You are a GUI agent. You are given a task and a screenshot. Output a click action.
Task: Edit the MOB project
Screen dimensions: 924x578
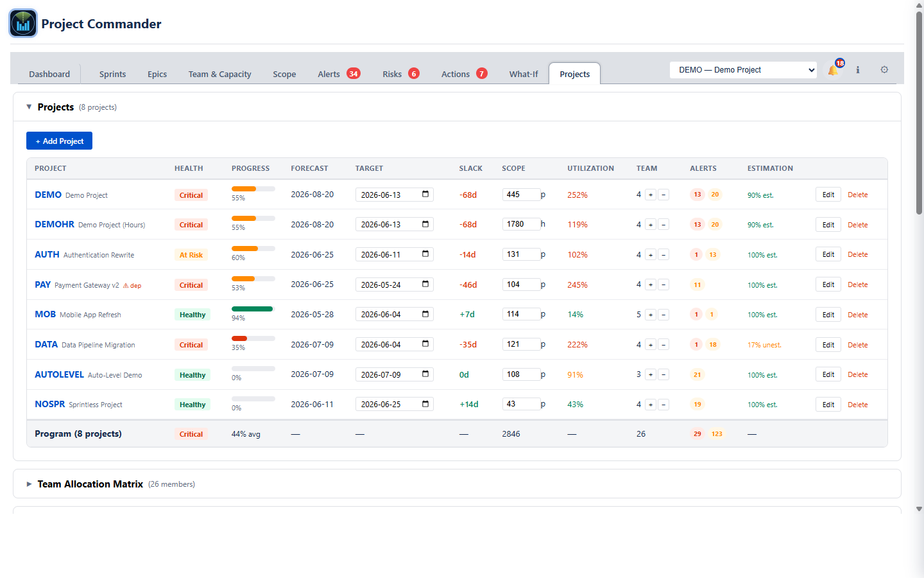coord(828,315)
